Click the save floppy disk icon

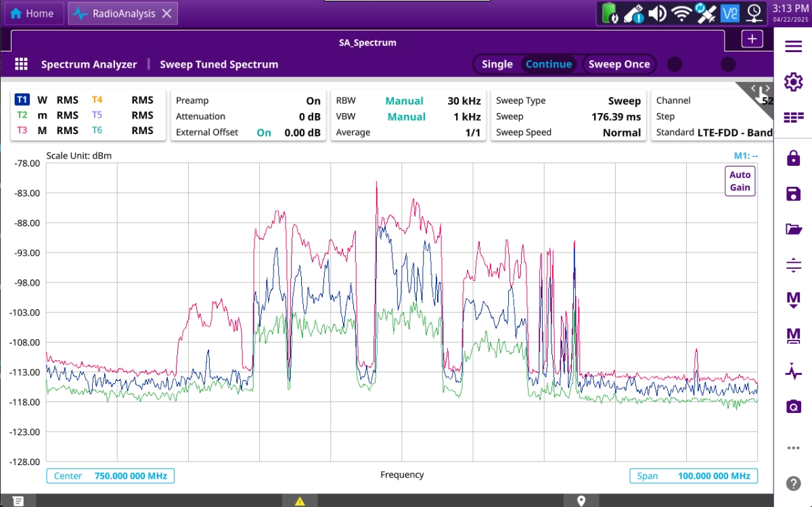(793, 194)
